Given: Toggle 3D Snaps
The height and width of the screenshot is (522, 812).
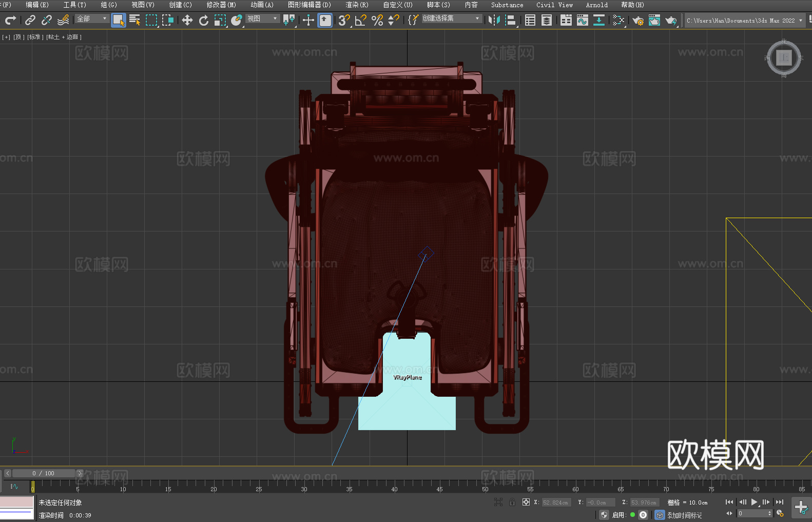Looking at the screenshot, I should pos(344,20).
